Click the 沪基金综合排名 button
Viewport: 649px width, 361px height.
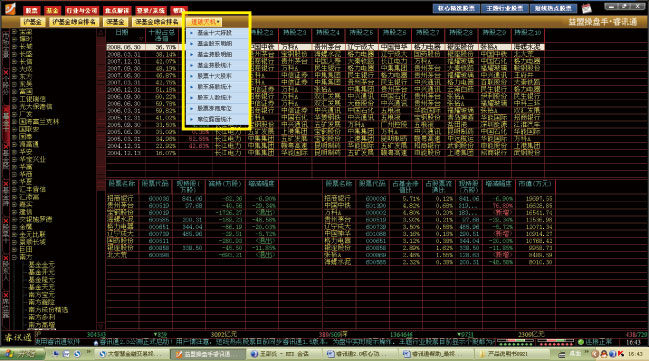[74, 22]
